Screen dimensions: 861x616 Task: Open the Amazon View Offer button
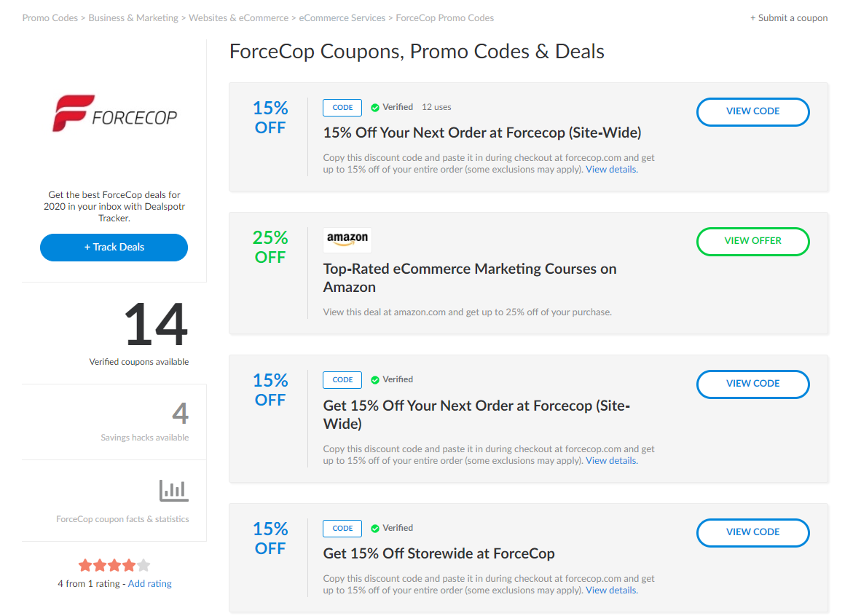(752, 241)
